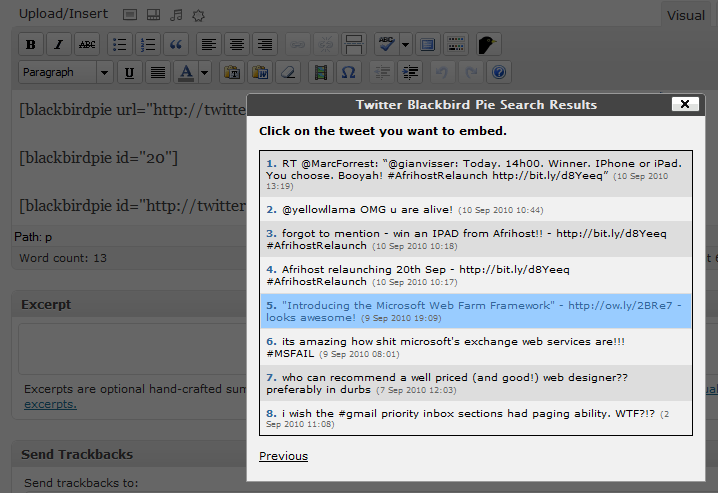Click the Excerpt panel header
The height and width of the screenshot is (493, 718).
pyautogui.click(x=129, y=304)
